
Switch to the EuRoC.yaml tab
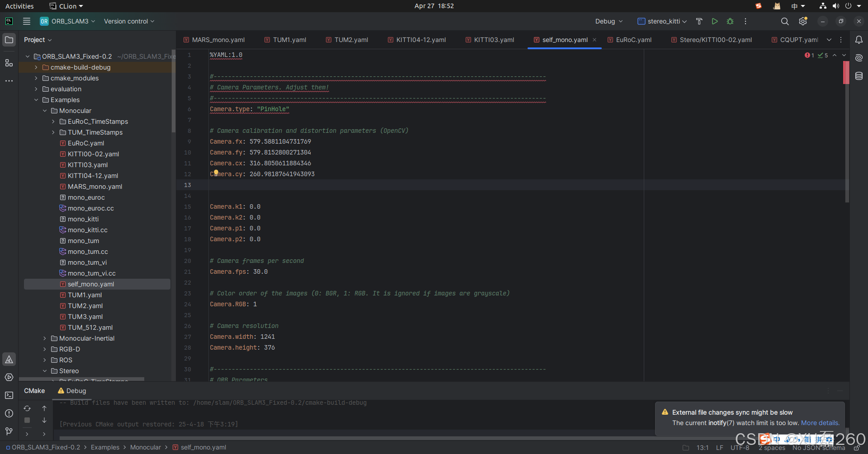(629, 40)
